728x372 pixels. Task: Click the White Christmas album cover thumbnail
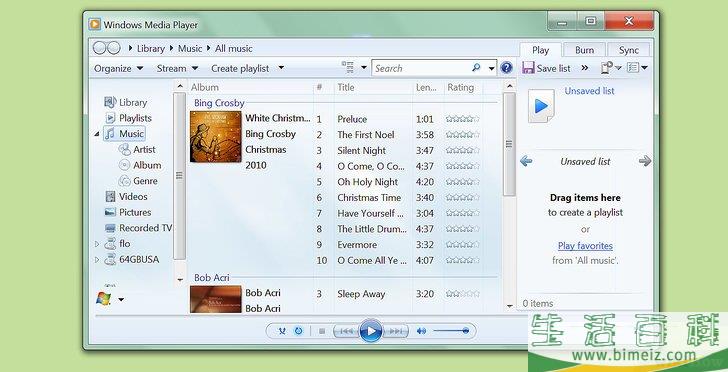tap(215, 137)
